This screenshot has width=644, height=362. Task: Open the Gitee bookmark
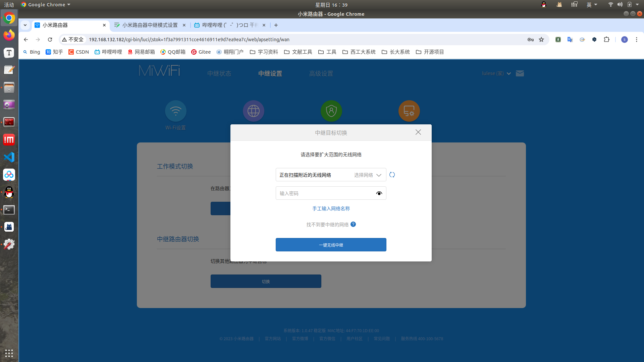pos(201,52)
